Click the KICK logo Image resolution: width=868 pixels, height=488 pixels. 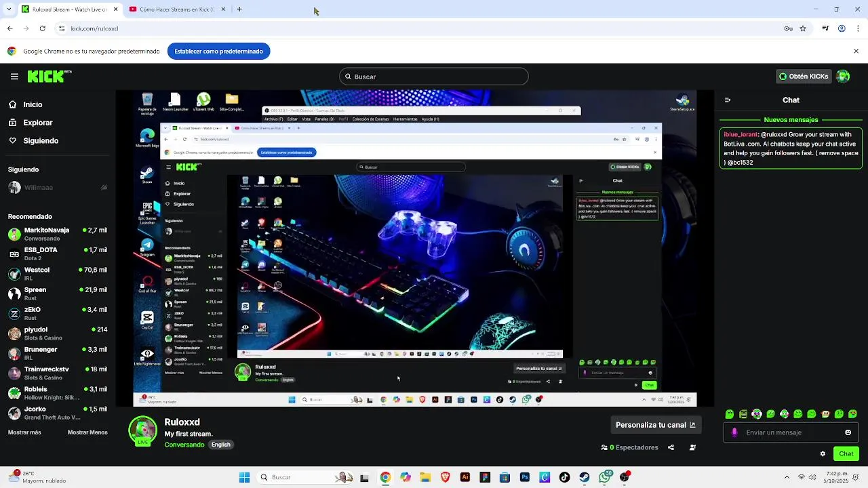coord(50,77)
